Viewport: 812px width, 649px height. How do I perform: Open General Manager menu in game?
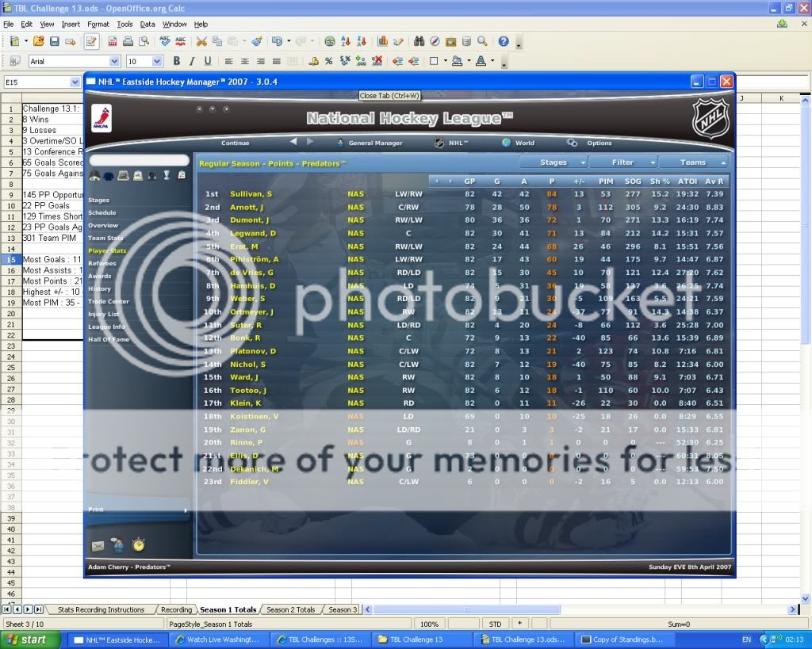point(375,143)
